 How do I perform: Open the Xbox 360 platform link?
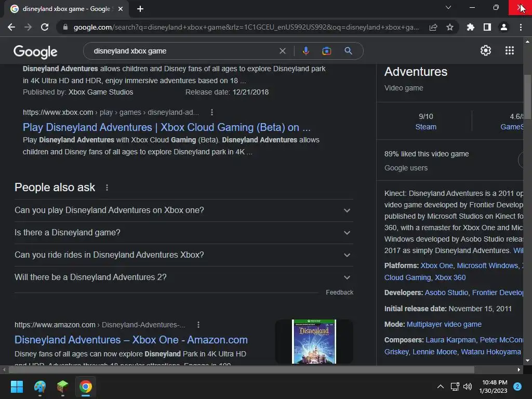(x=450, y=277)
